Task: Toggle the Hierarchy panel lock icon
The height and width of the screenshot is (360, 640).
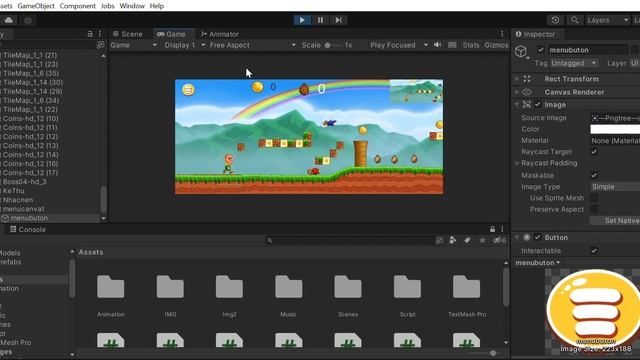Action: [x=90, y=34]
